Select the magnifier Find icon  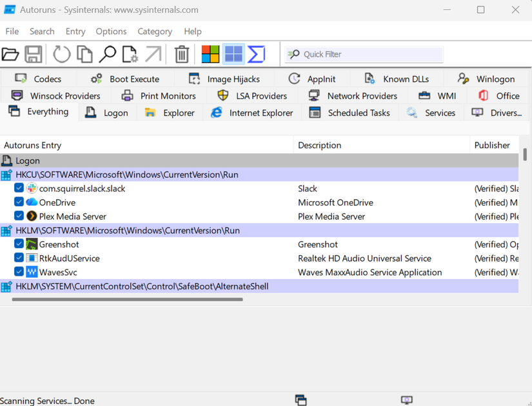(x=108, y=54)
